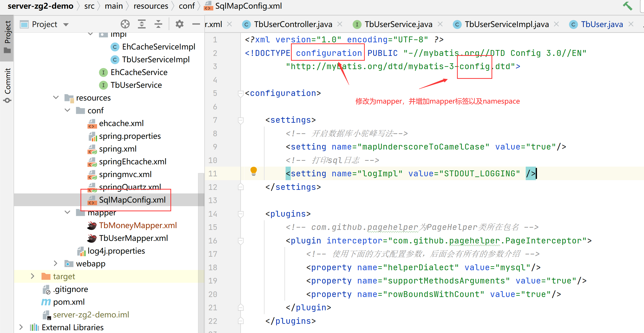Click main breadcrumb in navigation bar
Screen dimensions: 644x333
click(114, 6)
